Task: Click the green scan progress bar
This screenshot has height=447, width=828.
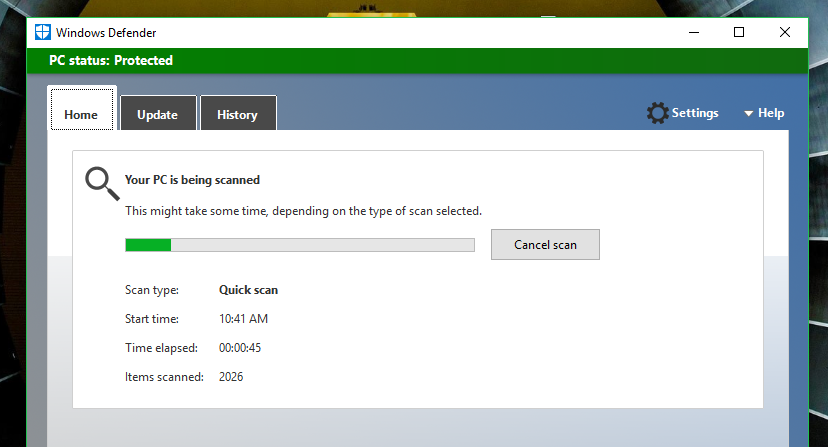Action: click(300, 245)
